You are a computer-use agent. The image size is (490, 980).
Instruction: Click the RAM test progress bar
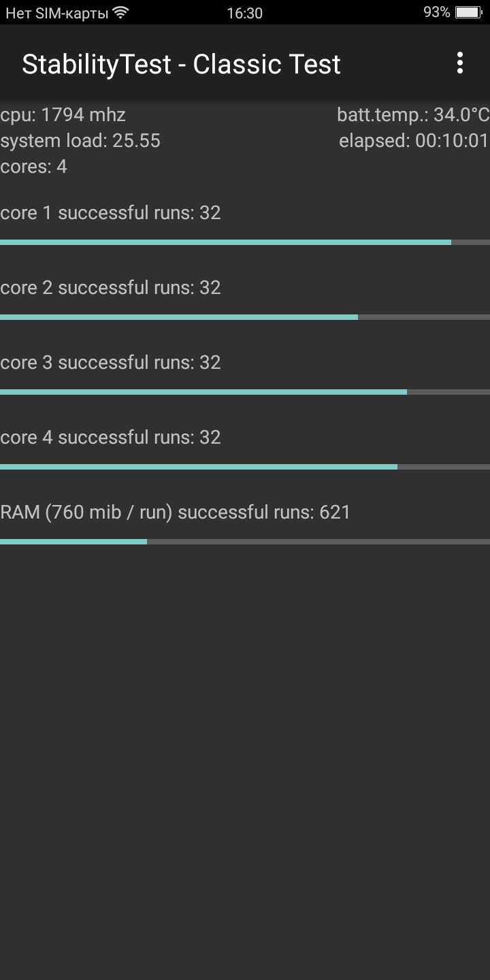click(245, 542)
